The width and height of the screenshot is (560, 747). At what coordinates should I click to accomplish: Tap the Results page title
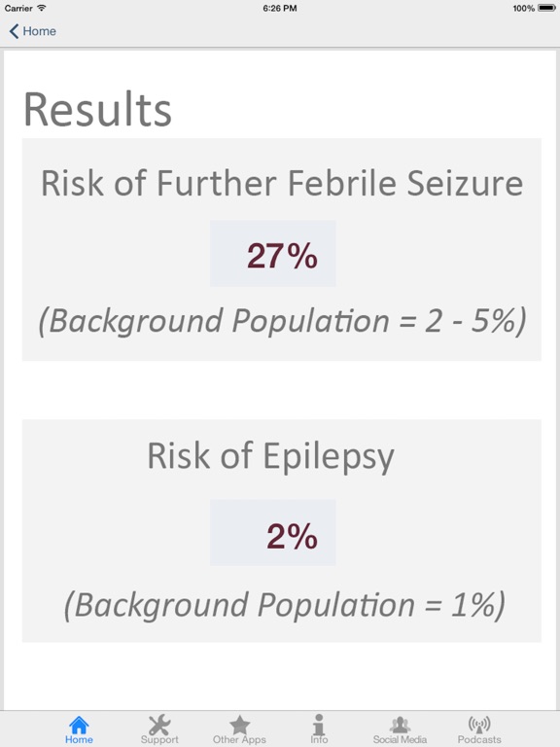97,110
